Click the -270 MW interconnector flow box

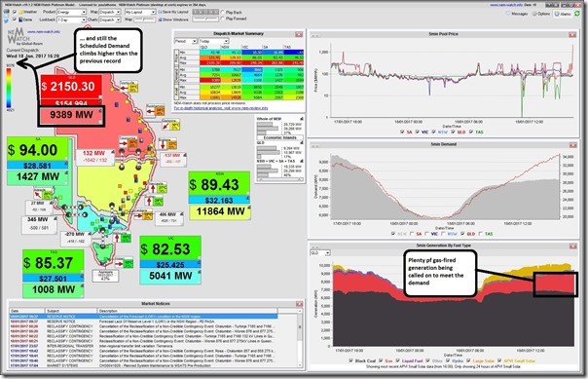(x=76, y=239)
